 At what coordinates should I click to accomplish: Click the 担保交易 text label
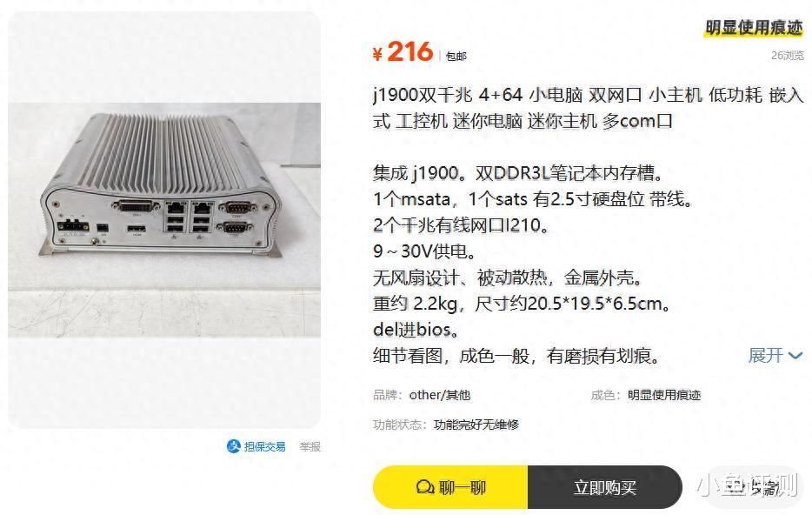264,446
